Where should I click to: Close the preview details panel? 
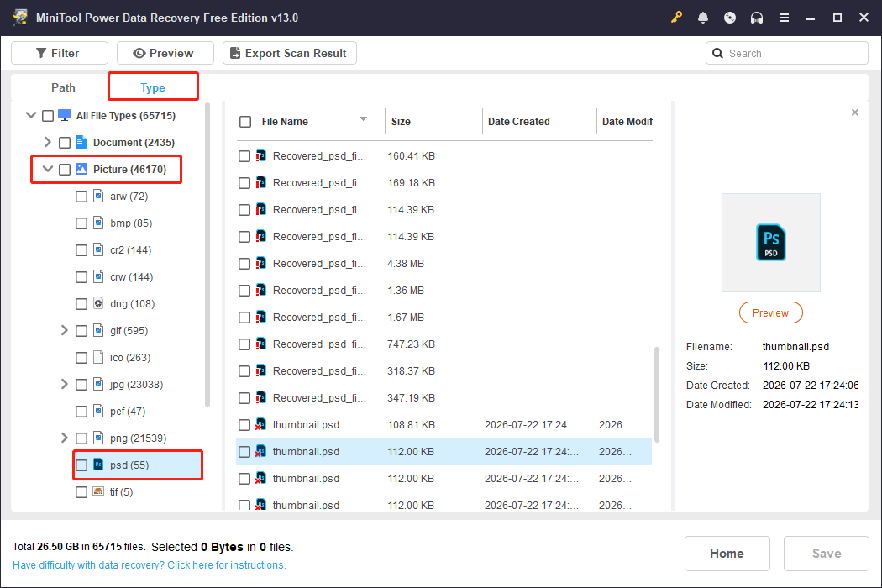point(855,113)
